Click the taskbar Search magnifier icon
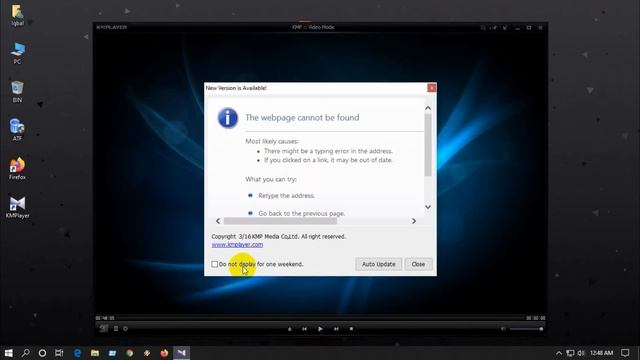The image size is (640, 360). pos(25,353)
